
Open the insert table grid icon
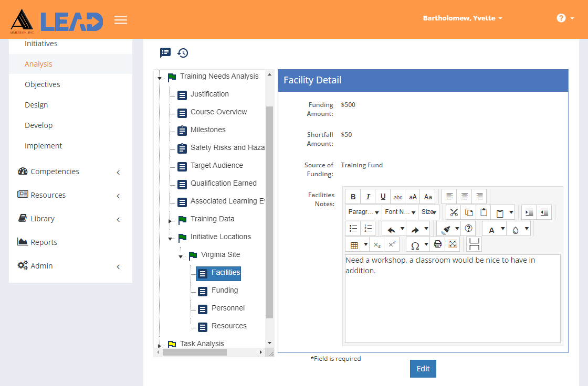point(354,245)
